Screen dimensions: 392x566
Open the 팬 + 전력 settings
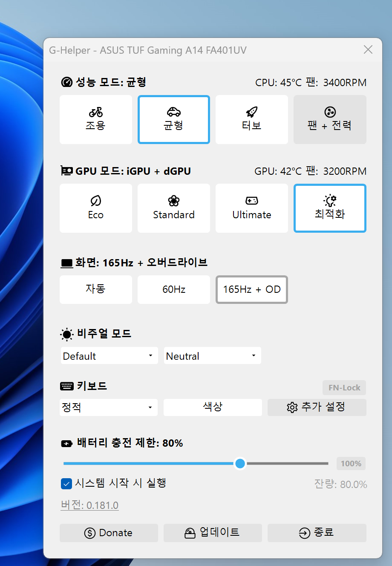(330, 119)
